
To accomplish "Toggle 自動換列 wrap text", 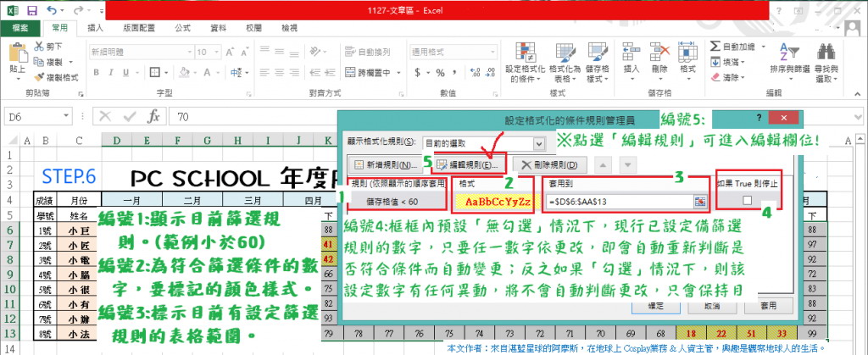I will click(368, 52).
